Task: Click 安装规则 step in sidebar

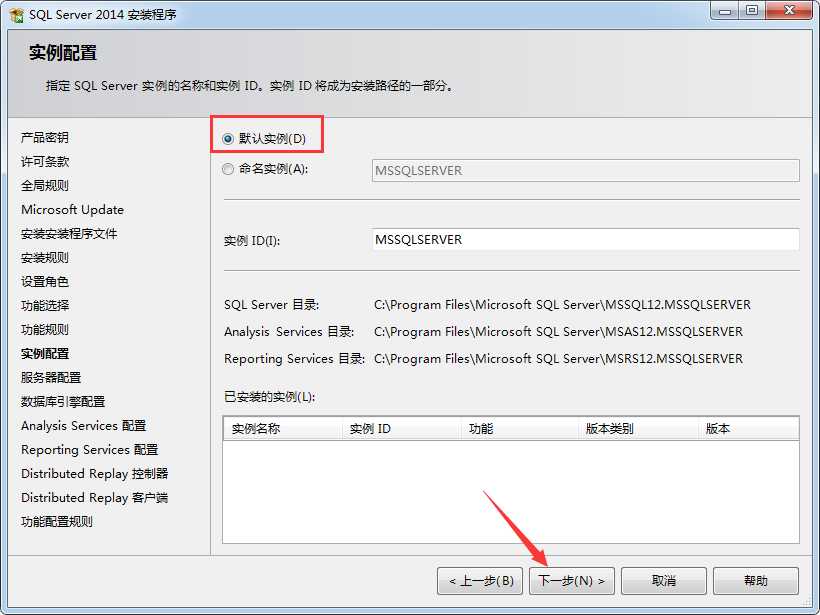Action: pyautogui.click(x=45, y=258)
